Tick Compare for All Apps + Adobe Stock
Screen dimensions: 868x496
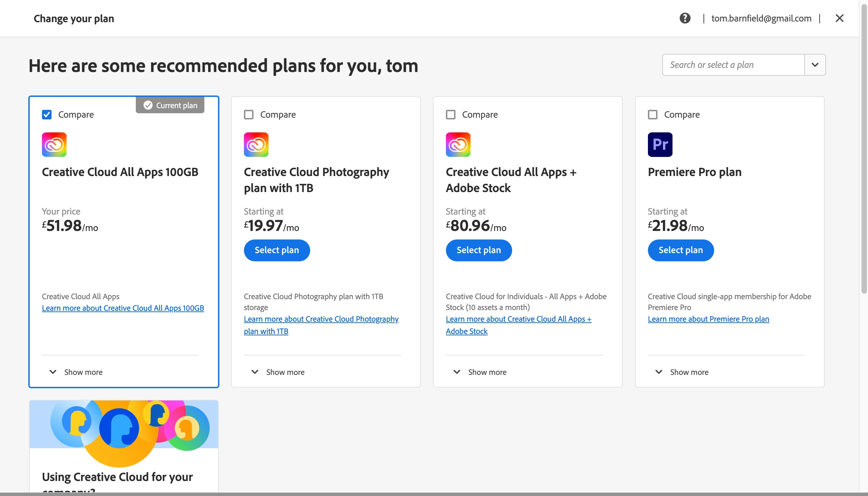pyautogui.click(x=450, y=115)
